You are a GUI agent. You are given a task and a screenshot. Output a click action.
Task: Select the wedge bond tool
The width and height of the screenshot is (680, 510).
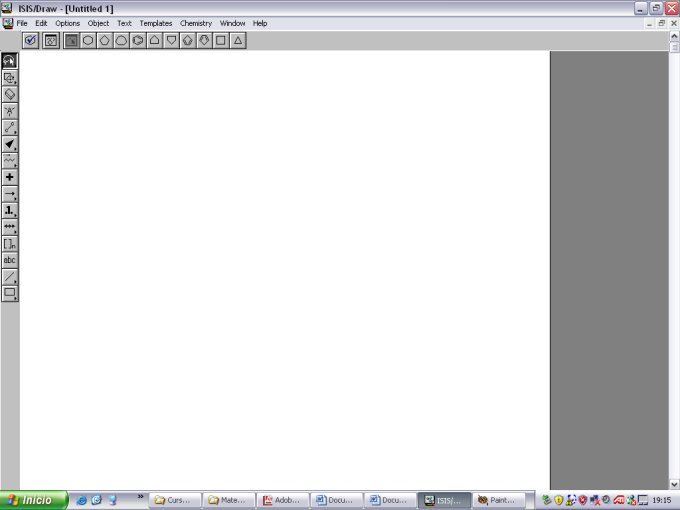pyautogui.click(x=10, y=144)
